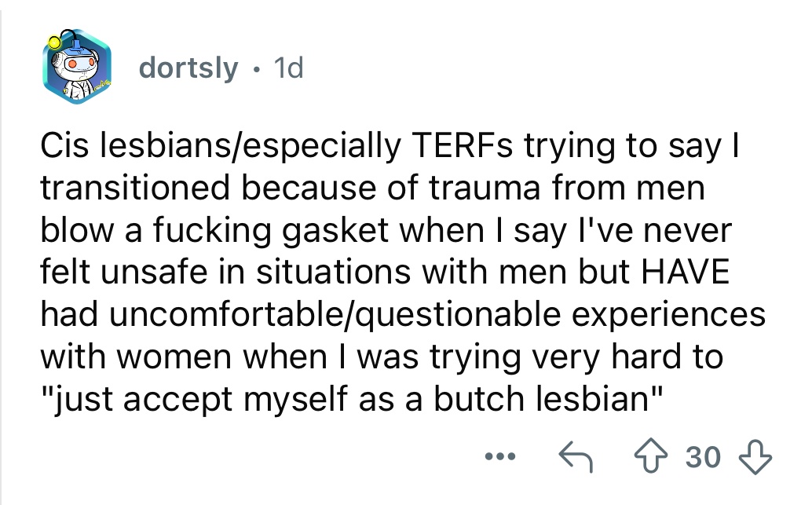Click the line 'had uncomfortable/questionable experiences'
The image size is (812, 505).
pos(403,315)
